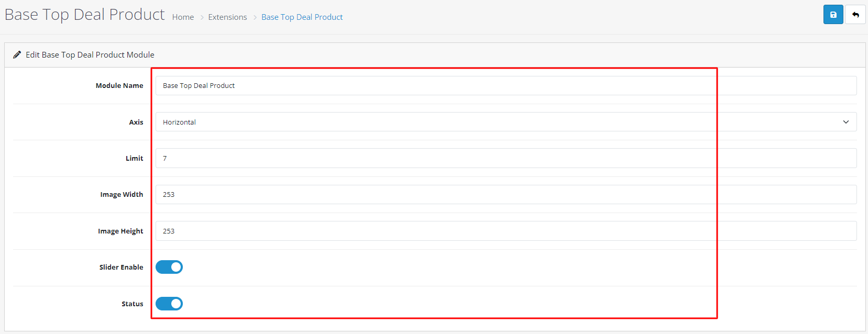Click into the Limit input field
The width and height of the screenshot is (868, 334).
(506, 158)
